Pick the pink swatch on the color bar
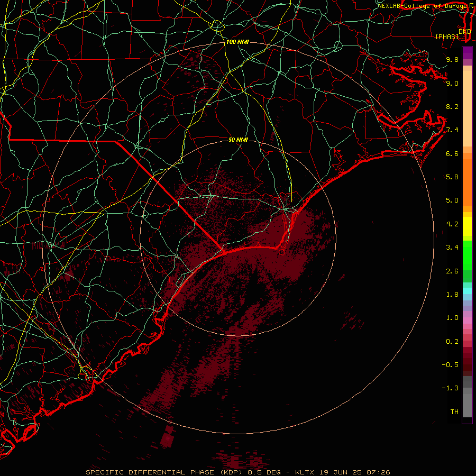Viewport: 476px width, 476px height. pos(467,321)
